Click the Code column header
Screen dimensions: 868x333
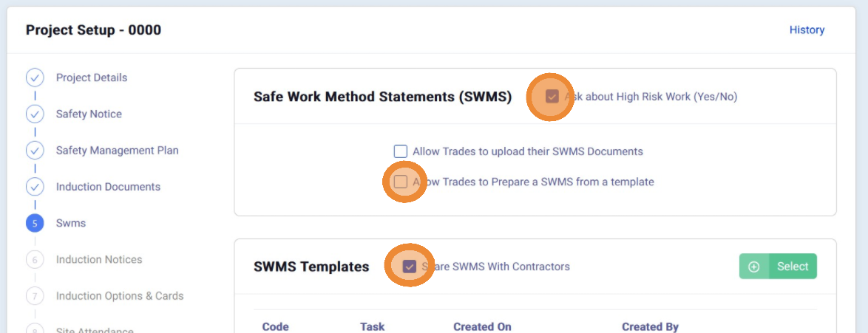(x=275, y=326)
